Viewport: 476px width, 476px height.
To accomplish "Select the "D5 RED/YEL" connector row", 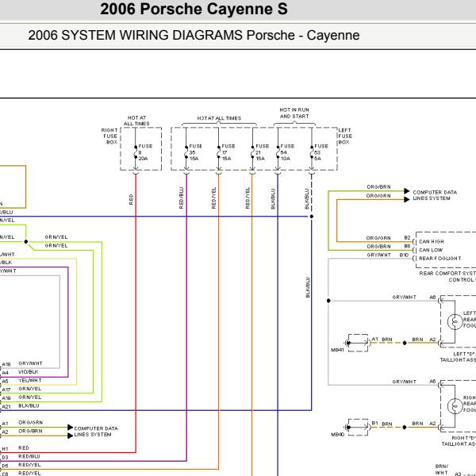I will 21,466.
